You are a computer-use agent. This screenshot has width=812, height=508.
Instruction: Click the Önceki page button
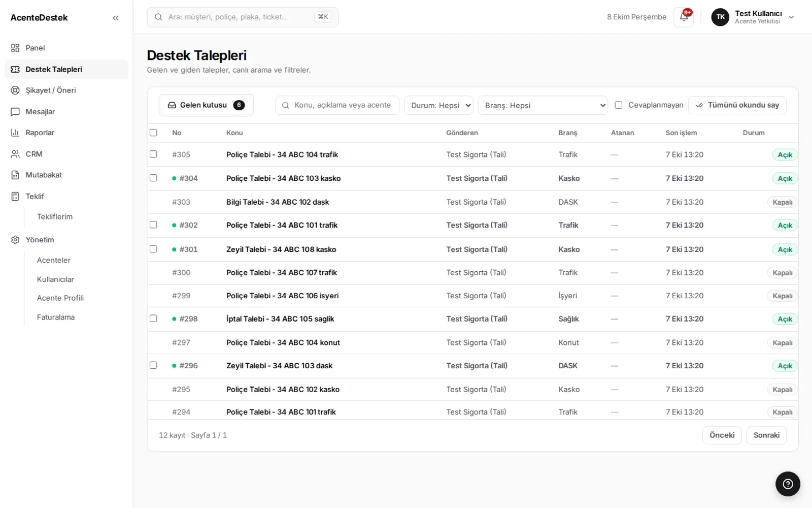tap(722, 435)
